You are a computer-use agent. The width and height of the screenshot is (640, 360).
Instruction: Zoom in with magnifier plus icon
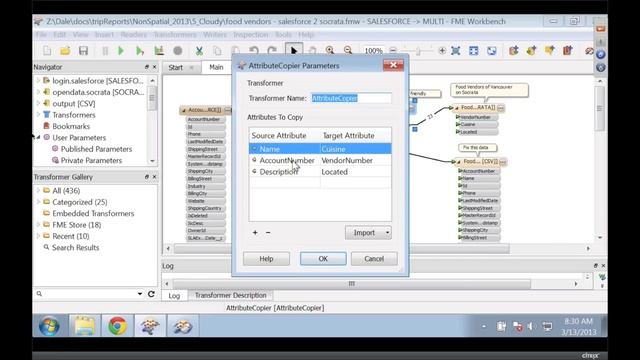[330, 51]
